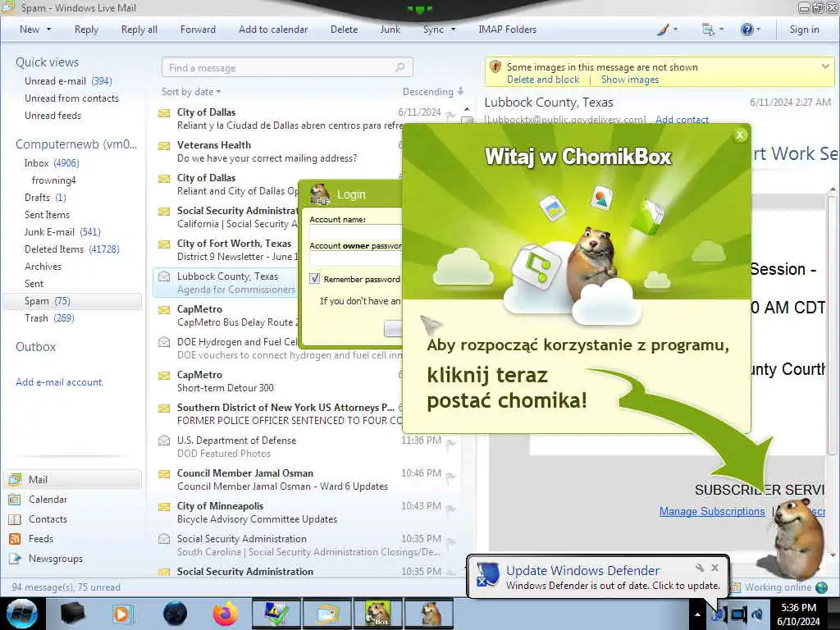Select the Sent Items folder
This screenshot has width=840, height=630.
tap(47, 214)
